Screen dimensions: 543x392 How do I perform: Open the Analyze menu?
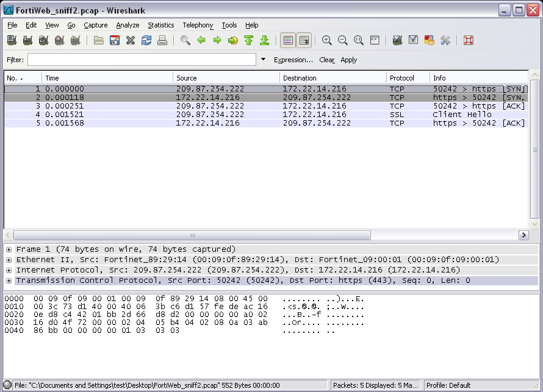(x=128, y=25)
